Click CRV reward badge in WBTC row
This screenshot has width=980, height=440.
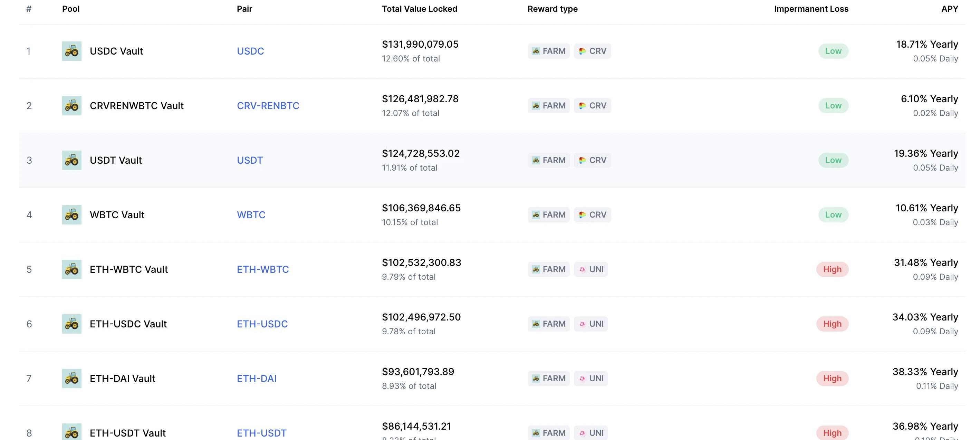[x=592, y=215]
